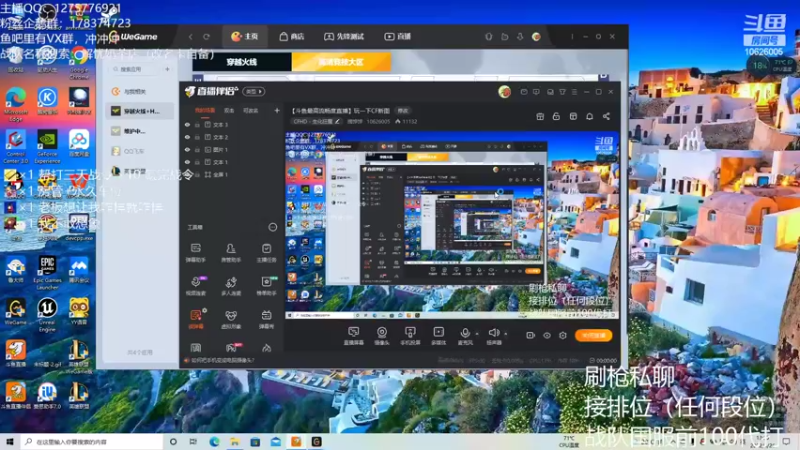This screenshot has width=800, height=450.
Task: Open 弹幕秀 TV-icon tool
Action: [x=266, y=319]
